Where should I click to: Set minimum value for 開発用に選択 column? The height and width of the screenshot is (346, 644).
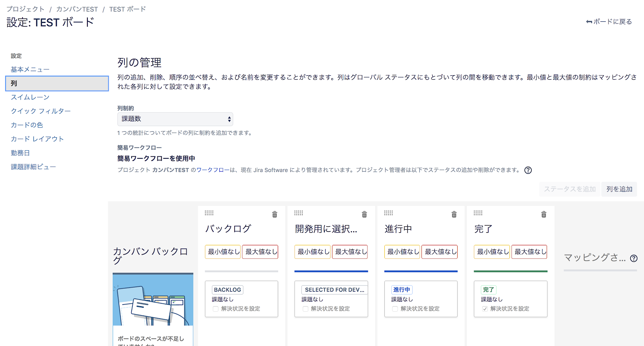(x=312, y=252)
